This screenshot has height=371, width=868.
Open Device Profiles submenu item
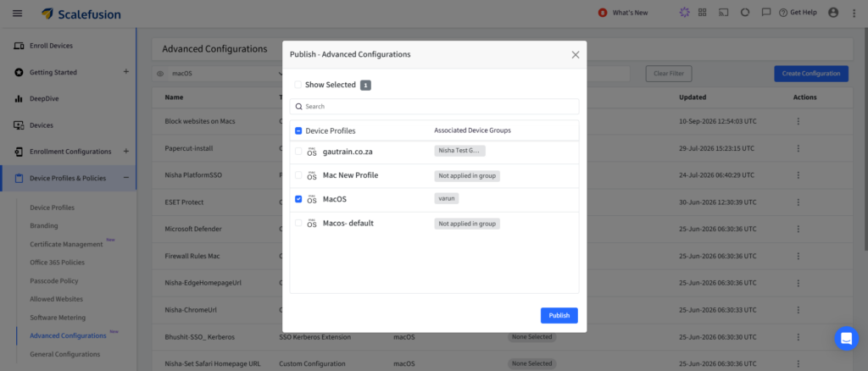tap(52, 208)
